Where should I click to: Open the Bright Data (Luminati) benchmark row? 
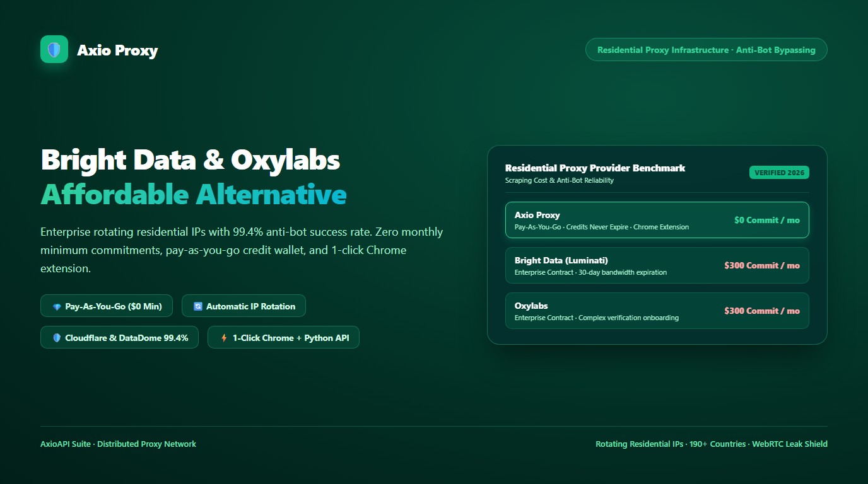(657, 265)
